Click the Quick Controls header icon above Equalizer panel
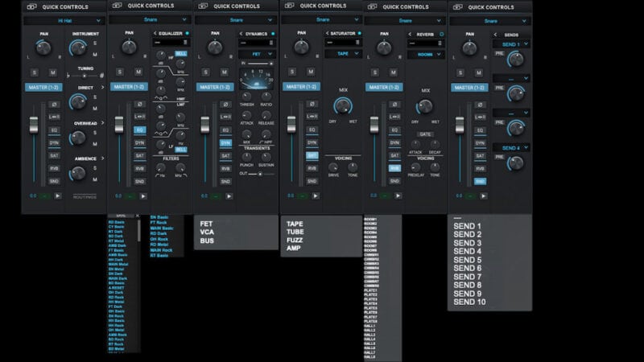Image resolution: width=644 pixels, height=362 pixels. (117, 6)
